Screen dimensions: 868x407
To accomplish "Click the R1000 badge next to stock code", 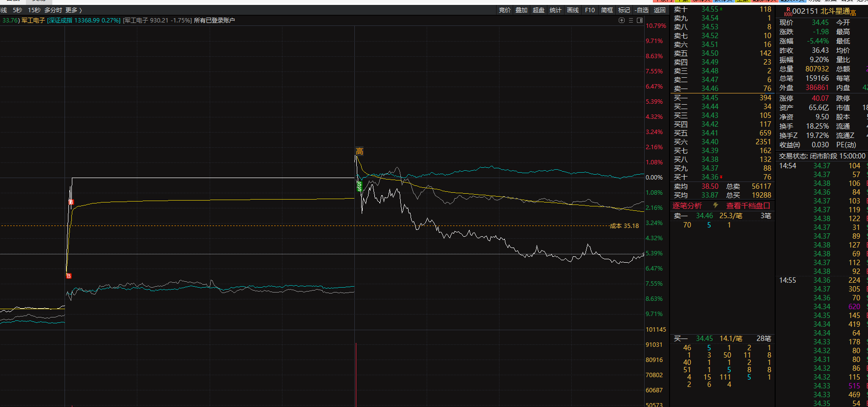I will (788, 12).
